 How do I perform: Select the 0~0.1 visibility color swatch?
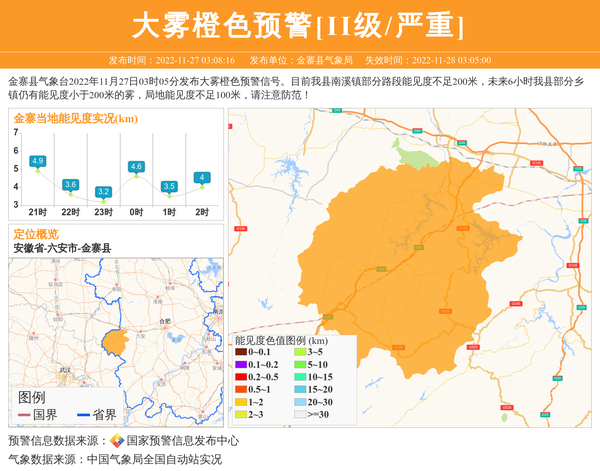241,352
